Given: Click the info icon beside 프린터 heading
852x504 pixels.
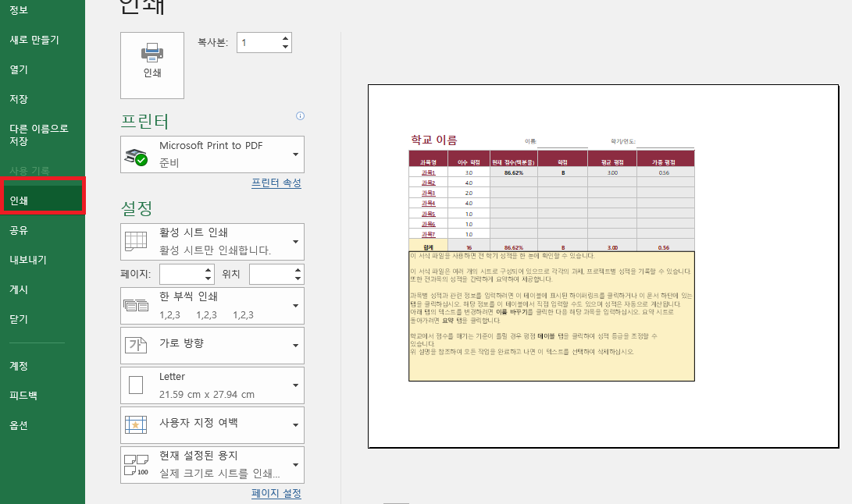Looking at the screenshot, I should 300,115.
